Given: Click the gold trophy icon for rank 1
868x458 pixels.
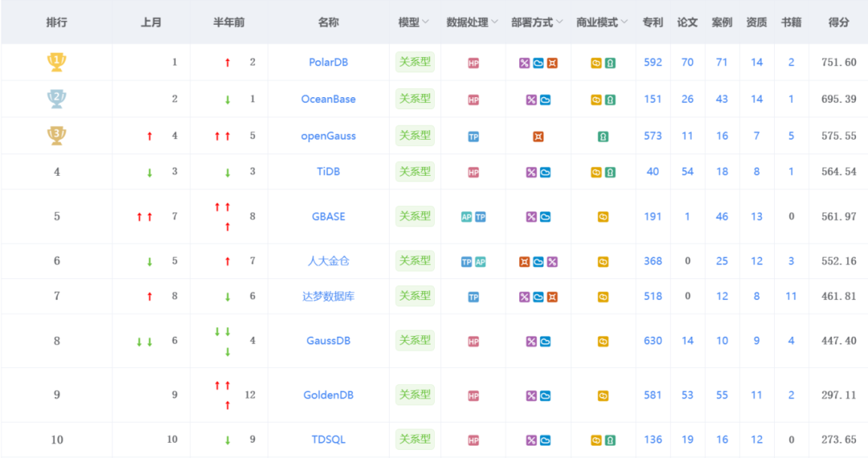Looking at the screenshot, I should (56, 62).
